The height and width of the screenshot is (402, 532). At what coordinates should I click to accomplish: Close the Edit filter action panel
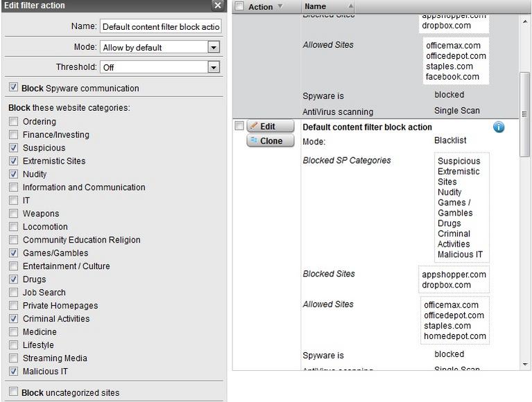(x=218, y=6)
